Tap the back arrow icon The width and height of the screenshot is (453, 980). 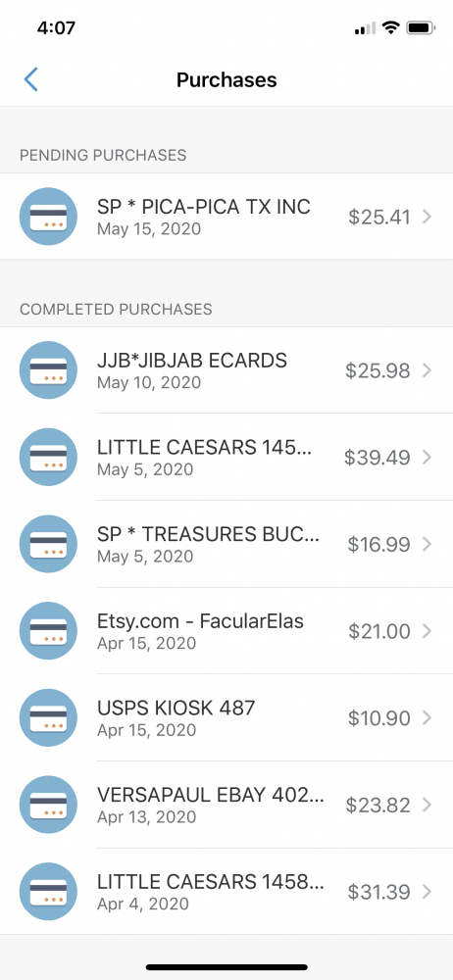[x=30, y=80]
